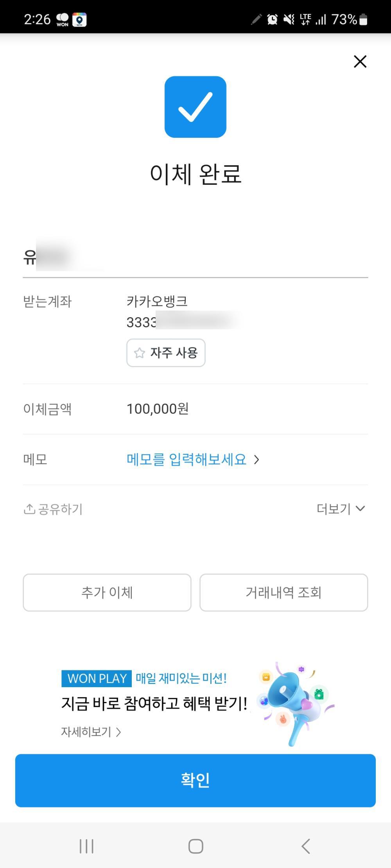Image resolution: width=391 pixels, height=868 pixels.
Task: Tap the 공유하기 share icon
Action: click(30, 509)
